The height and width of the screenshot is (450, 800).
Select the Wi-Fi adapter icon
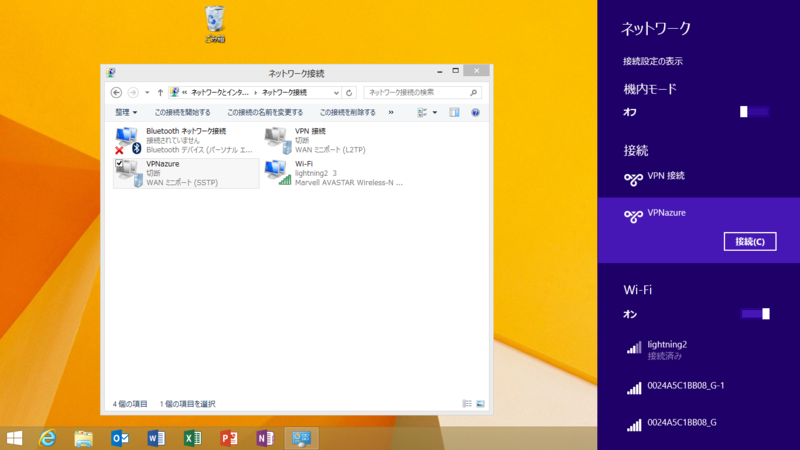(278, 173)
